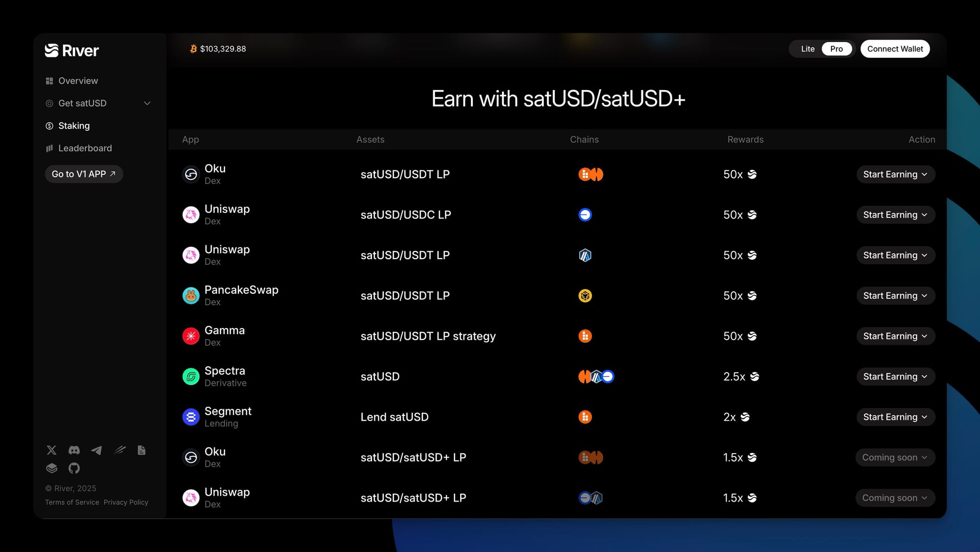This screenshot has width=980, height=552.
Task: Open the Discord social icon
Action: point(74,450)
